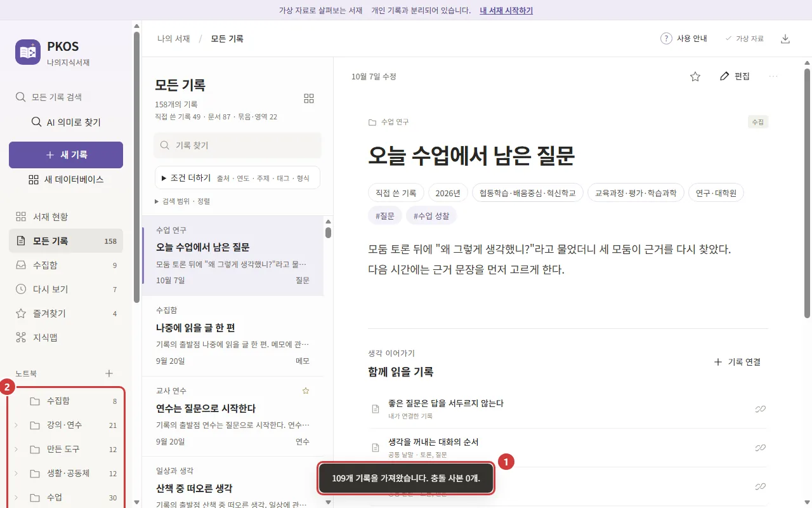Open the 지식맵 knowledge map
Image resolution: width=812 pixels, height=508 pixels.
pyautogui.click(x=66, y=337)
